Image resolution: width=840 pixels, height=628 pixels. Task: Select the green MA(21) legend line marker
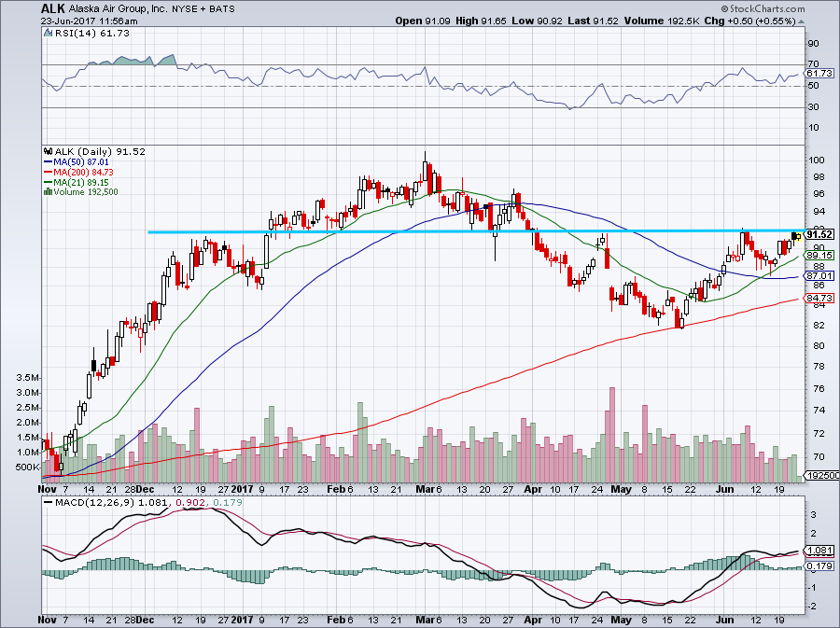(x=48, y=183)
